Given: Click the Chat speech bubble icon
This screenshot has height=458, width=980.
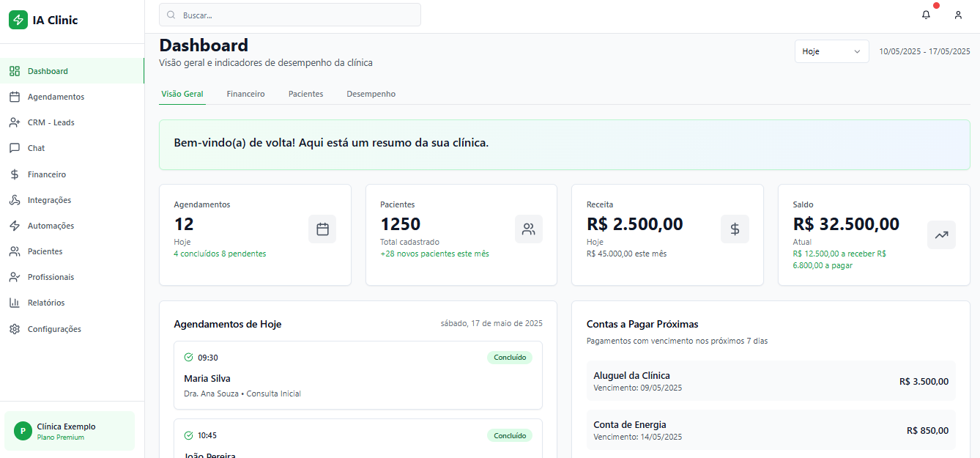Looking at the screenshot, I should (x=15, y=148).
